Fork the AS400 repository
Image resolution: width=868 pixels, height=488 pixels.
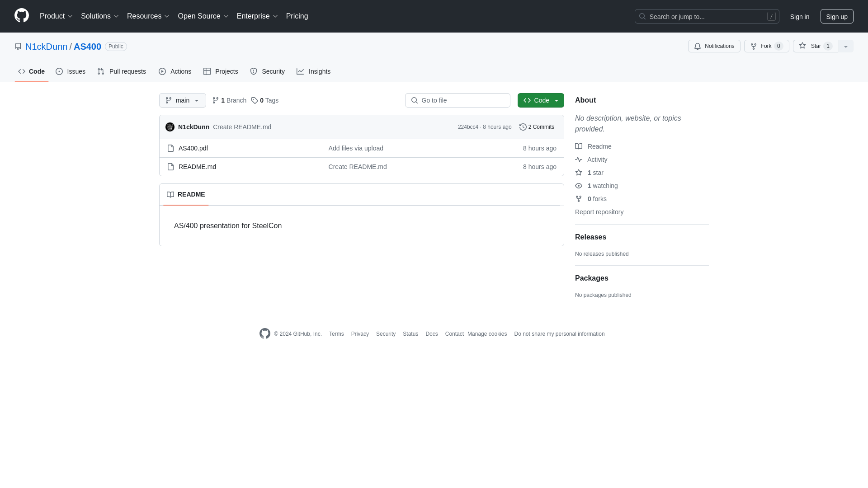click(x=766, y=46)
